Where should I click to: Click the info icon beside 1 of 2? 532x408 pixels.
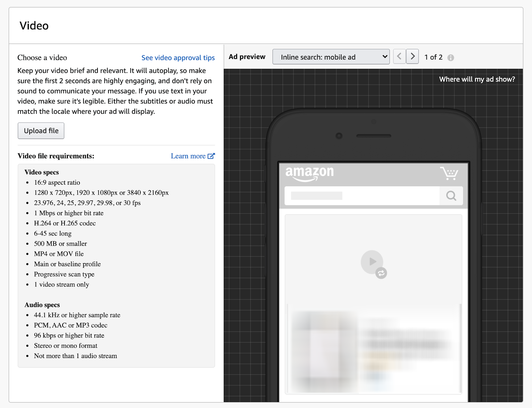[x=451, y=58]
